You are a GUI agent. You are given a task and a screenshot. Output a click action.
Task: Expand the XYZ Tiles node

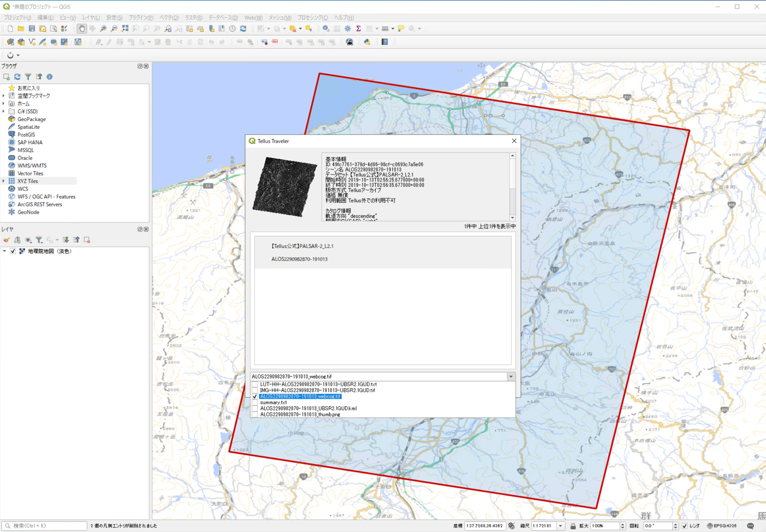click(4, 181)
